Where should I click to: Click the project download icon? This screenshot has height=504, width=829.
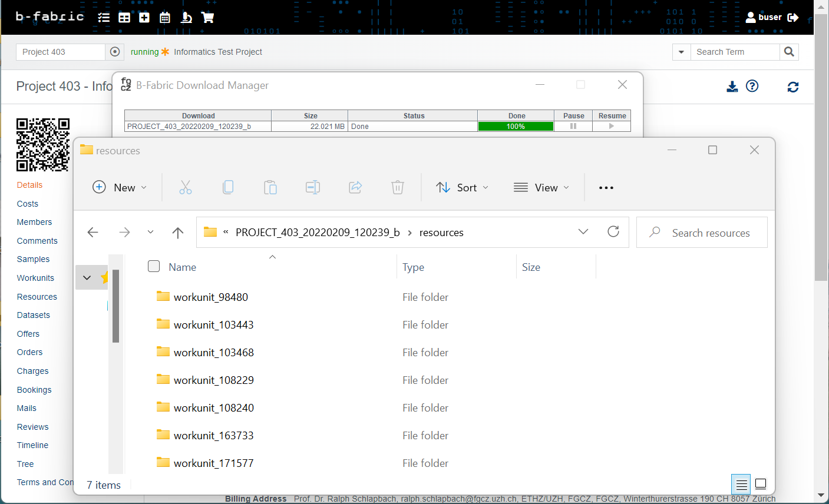[732, 87]
